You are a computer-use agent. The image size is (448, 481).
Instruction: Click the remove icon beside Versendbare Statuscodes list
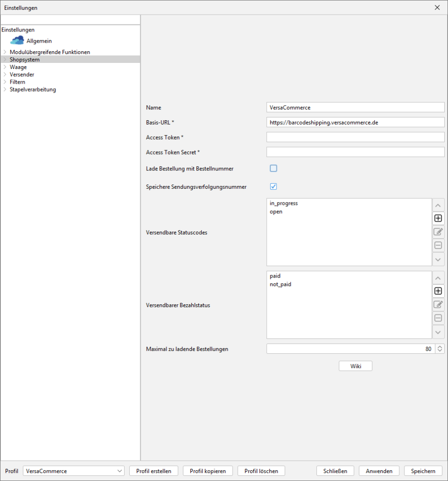point(438,245)
